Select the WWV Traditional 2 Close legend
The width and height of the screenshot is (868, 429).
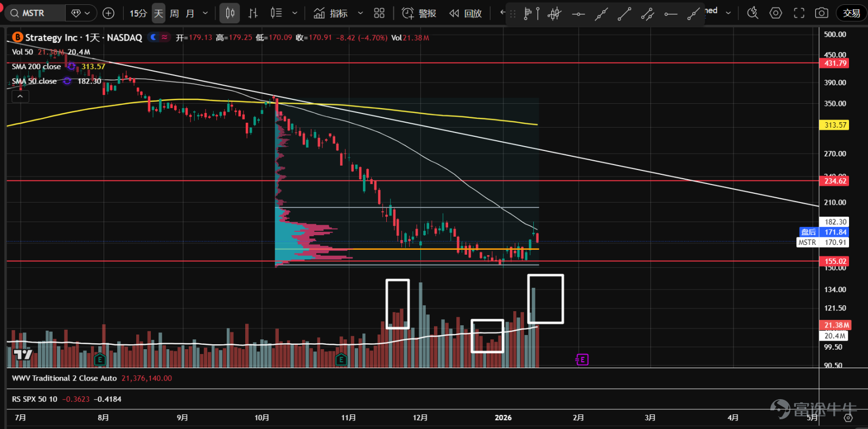pyautogui.click(x=64, y=378)
